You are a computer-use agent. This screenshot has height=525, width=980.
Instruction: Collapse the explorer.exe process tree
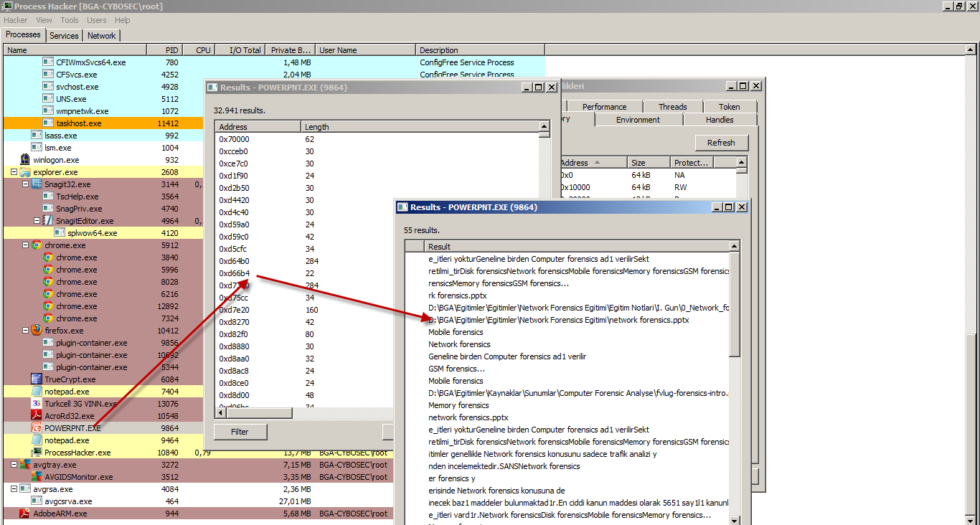pos(14,172)
